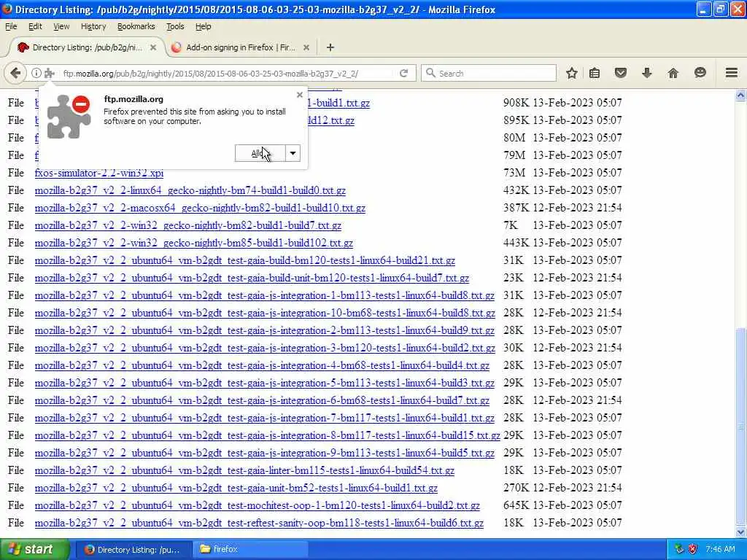Select the firefox folder taskbar button

point(251,550)
